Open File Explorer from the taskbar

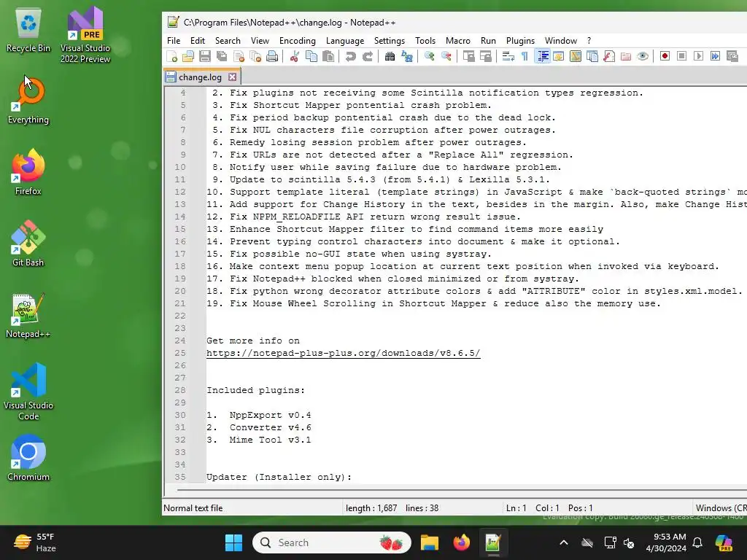[x=429, y=542]
